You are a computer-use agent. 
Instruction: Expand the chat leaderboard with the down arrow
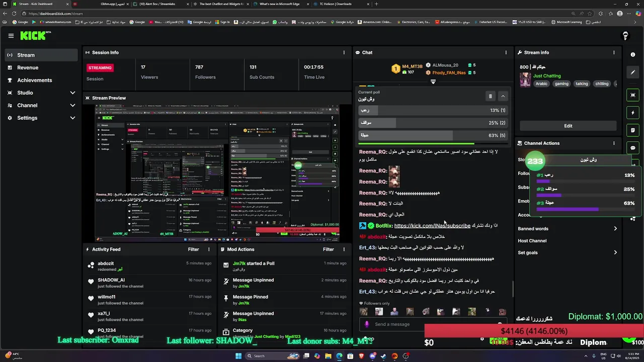tap(433, 81)
